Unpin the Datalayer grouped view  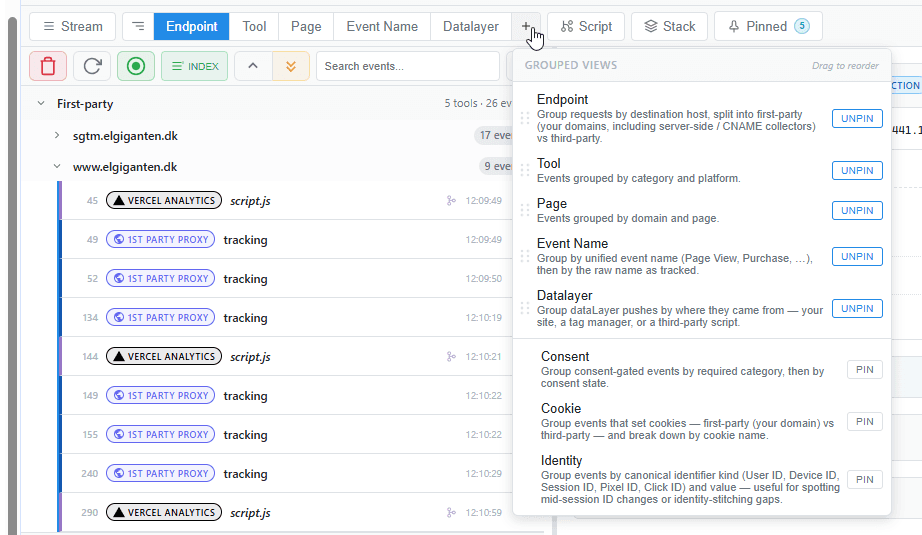[x=857, y=308]
